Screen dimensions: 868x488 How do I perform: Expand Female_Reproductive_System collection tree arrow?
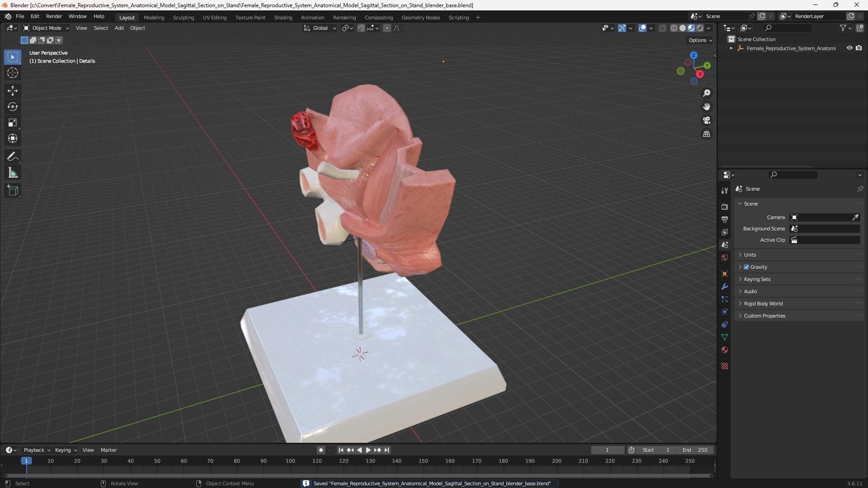[x=731, y=48]
